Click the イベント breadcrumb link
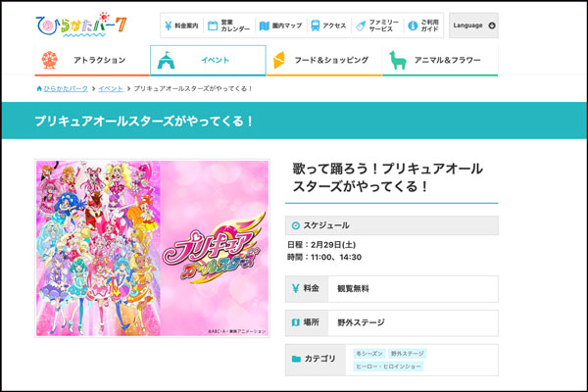Screen dimensions: 588x392 click(x=110, y=88)
